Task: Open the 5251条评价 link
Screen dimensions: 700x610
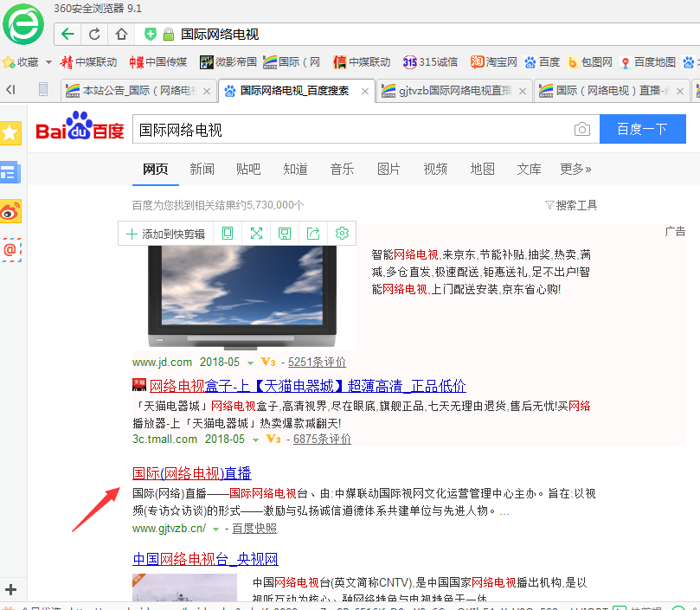Action: pos(317,363)
